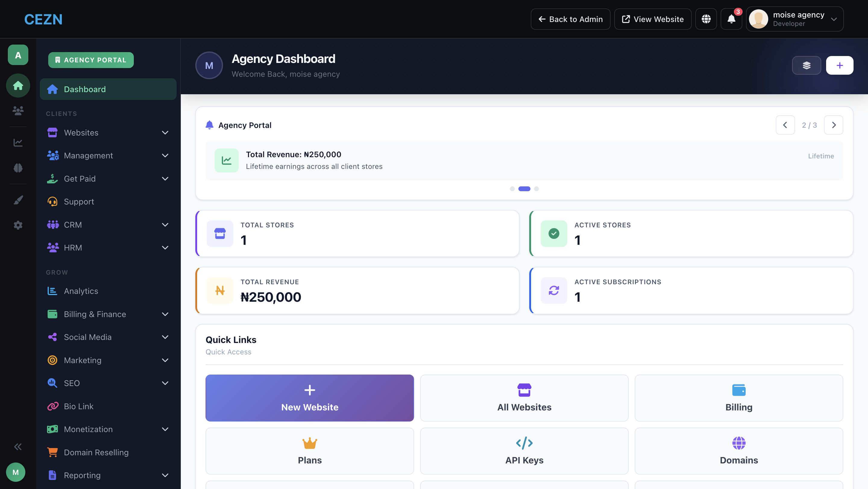Expand the Social Media chevron

point(165,337)
